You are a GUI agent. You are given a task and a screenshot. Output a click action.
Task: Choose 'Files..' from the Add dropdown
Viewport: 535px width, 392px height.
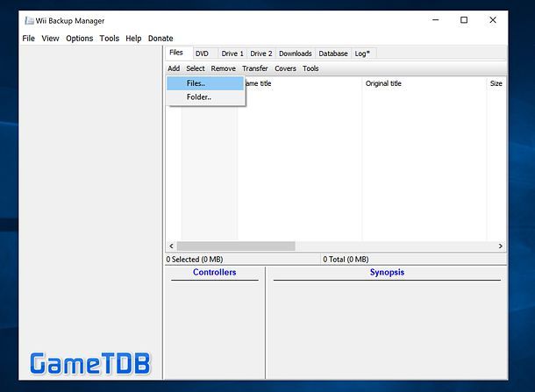205,83
